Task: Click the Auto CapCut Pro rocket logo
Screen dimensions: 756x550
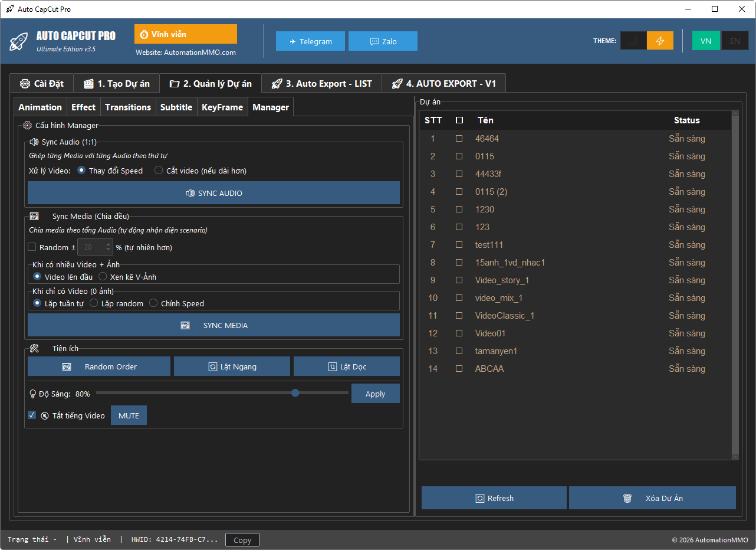Action: 19,41
